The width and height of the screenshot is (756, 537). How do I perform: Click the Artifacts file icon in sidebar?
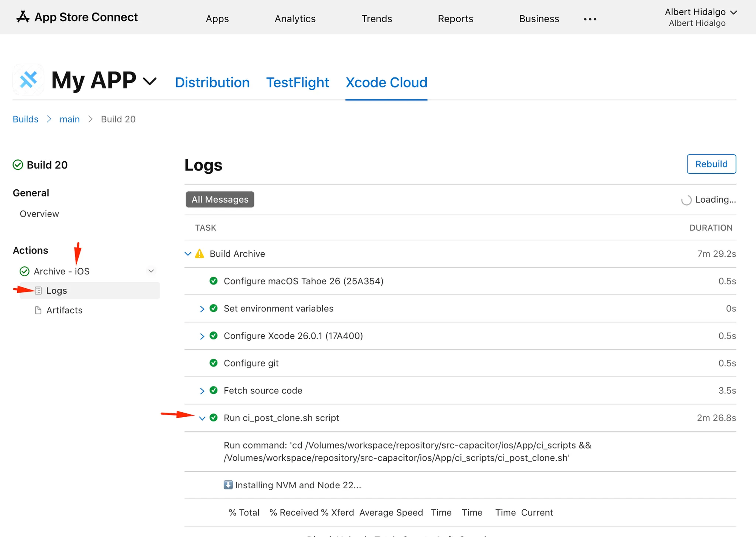tap(38, 310)
